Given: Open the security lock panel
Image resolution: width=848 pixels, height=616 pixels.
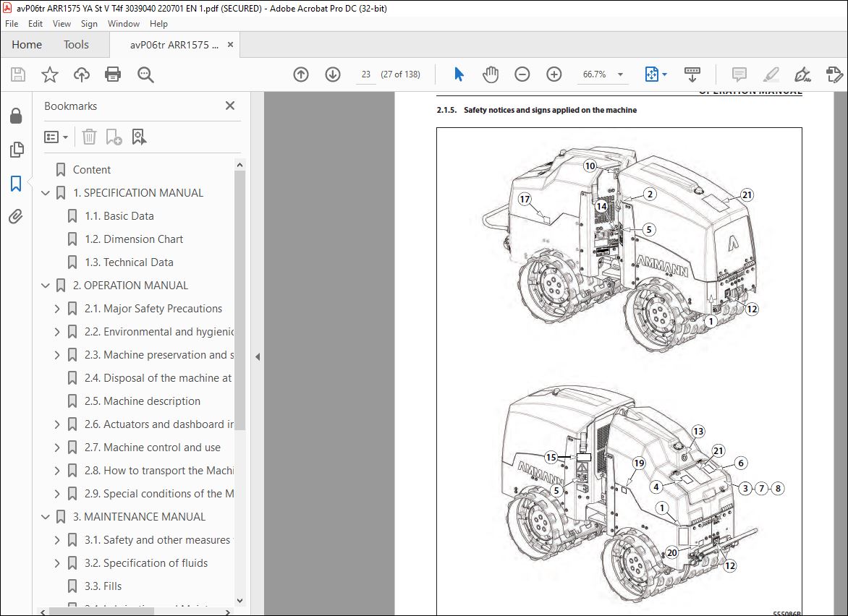Looking at the screenshot, I should [x=16, y=116].
